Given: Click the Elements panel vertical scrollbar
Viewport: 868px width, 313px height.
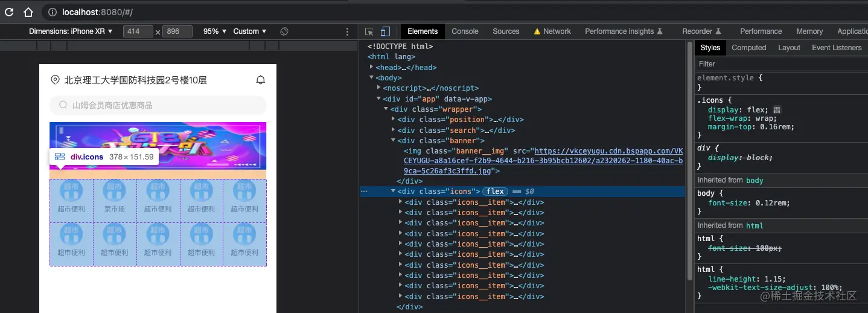Looking at the screenshot, I should tap(689, 160).
